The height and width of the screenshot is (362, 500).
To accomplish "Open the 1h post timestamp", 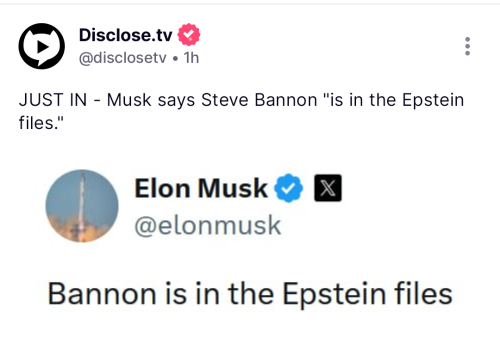I will click(x=191, y=58).
